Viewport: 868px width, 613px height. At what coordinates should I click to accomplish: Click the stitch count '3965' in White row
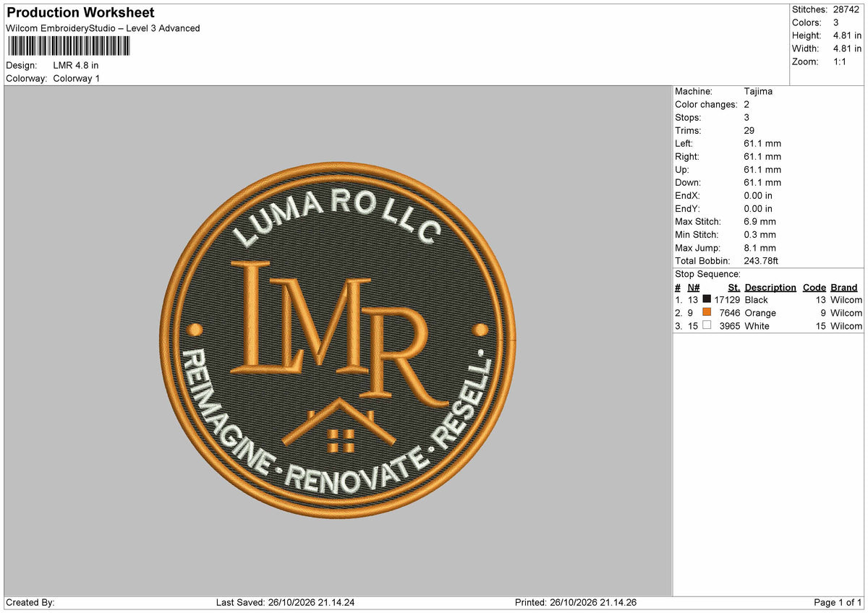pyautogui.click(x=730, y=326)
